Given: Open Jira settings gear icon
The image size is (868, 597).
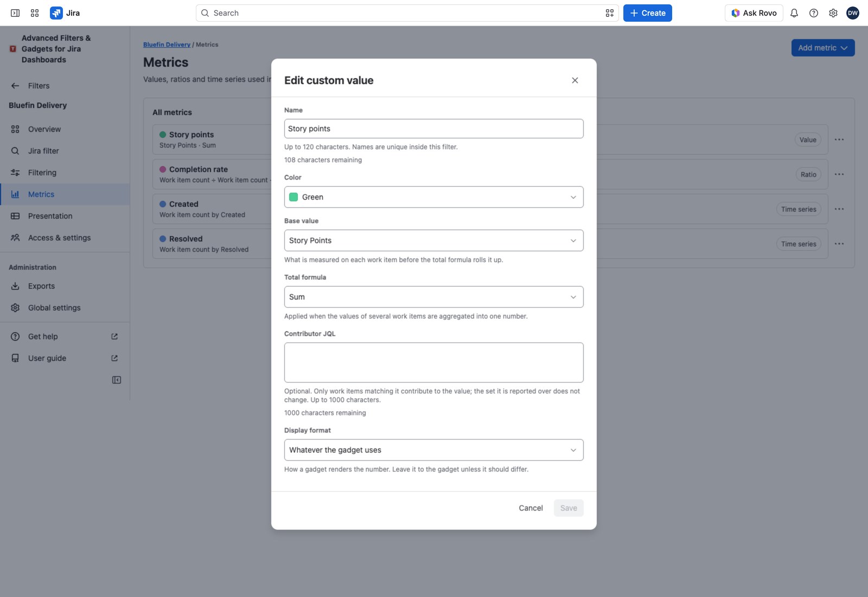Looking at the screenshot, I should pos(833,13).
